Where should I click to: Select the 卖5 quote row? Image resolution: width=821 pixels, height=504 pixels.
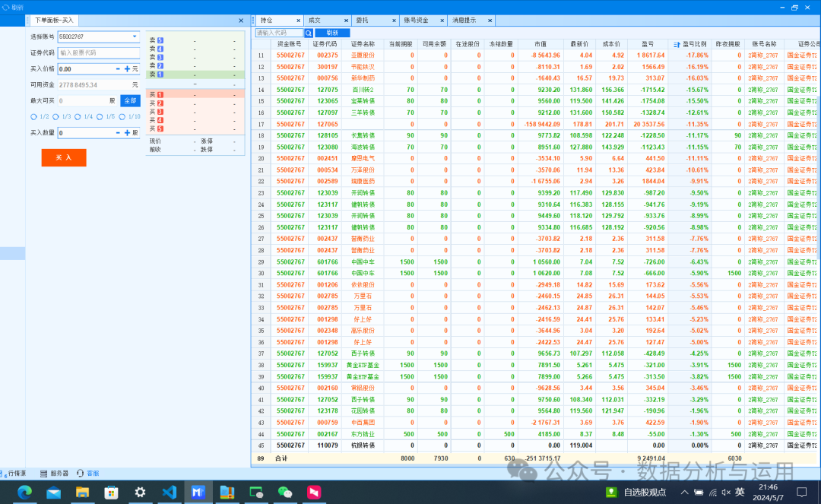[195, 40]
